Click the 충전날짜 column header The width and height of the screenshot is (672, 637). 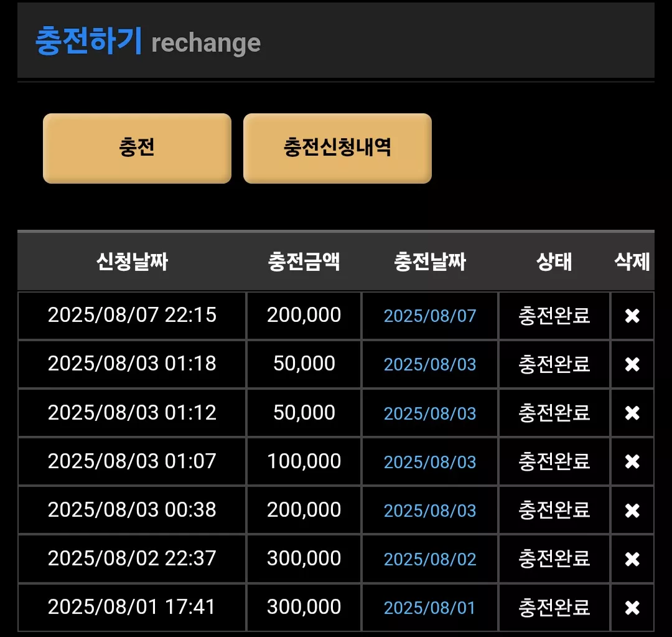(x=430, y=262)
